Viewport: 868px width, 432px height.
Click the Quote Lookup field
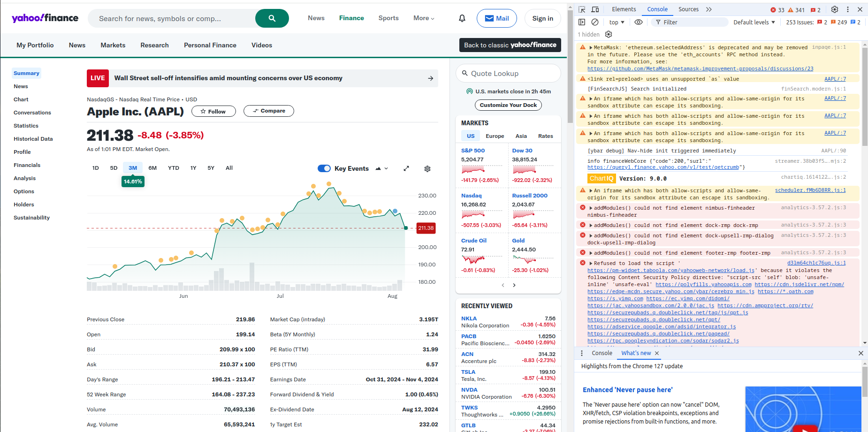click(x=508, y=73)
